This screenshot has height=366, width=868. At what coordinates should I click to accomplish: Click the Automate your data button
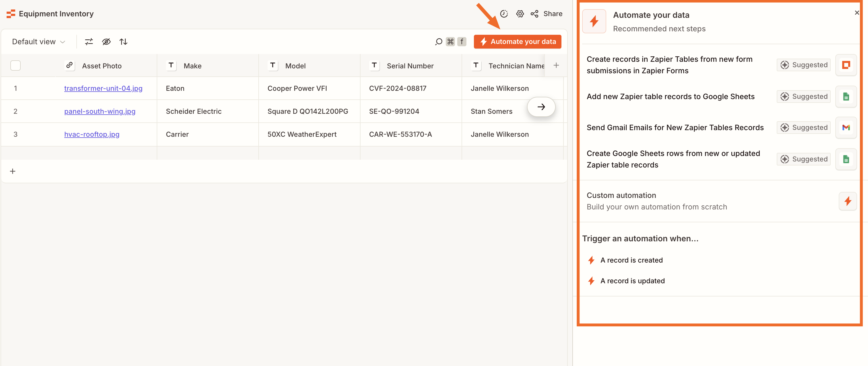point(518,41)
